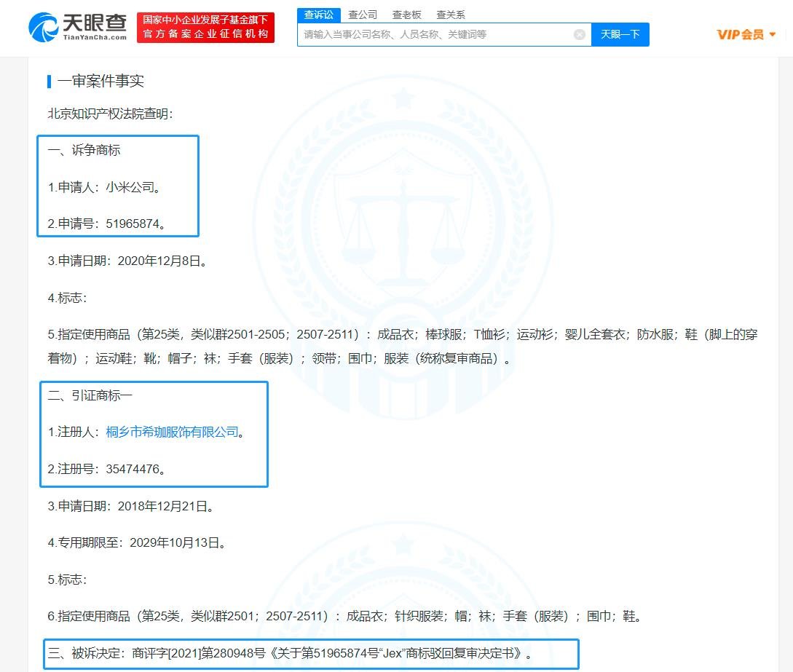Click the red 国家中小企业发展子基金旗下 banner
Screen dimensions: 793x672
205,28
